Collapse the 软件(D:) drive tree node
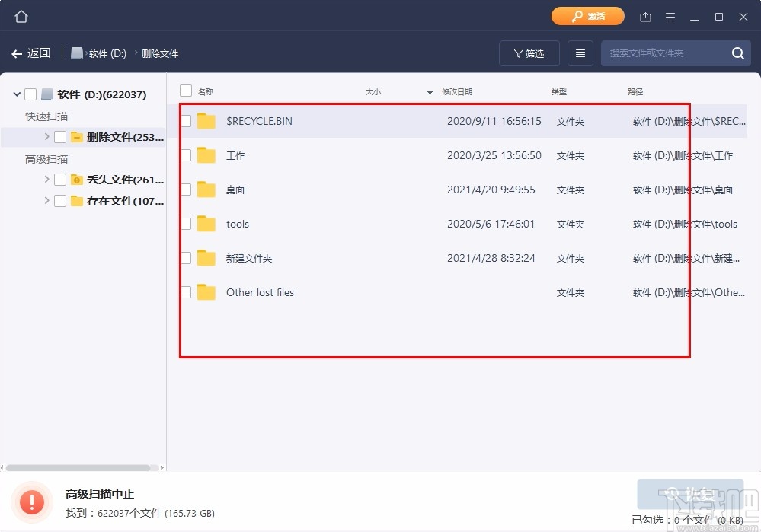The image size is (761, 532). click(x=16, y=94)
